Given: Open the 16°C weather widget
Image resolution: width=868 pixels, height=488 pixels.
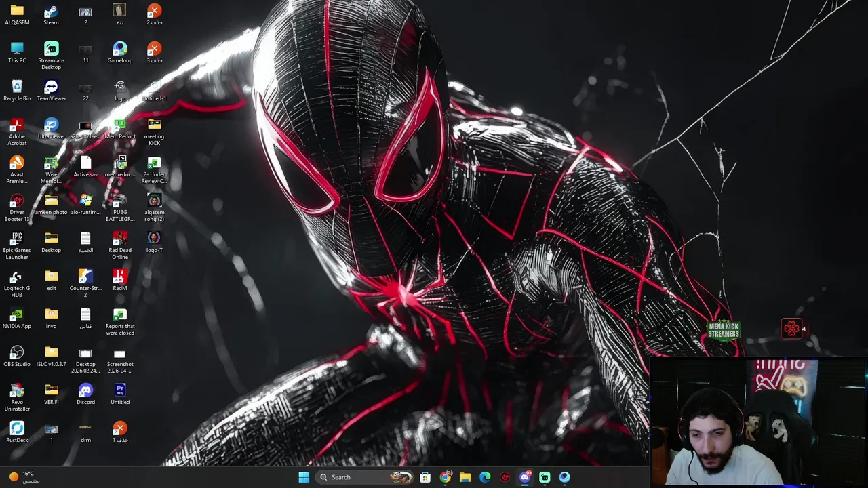Looking at the screenshot, I should (24, 477).
